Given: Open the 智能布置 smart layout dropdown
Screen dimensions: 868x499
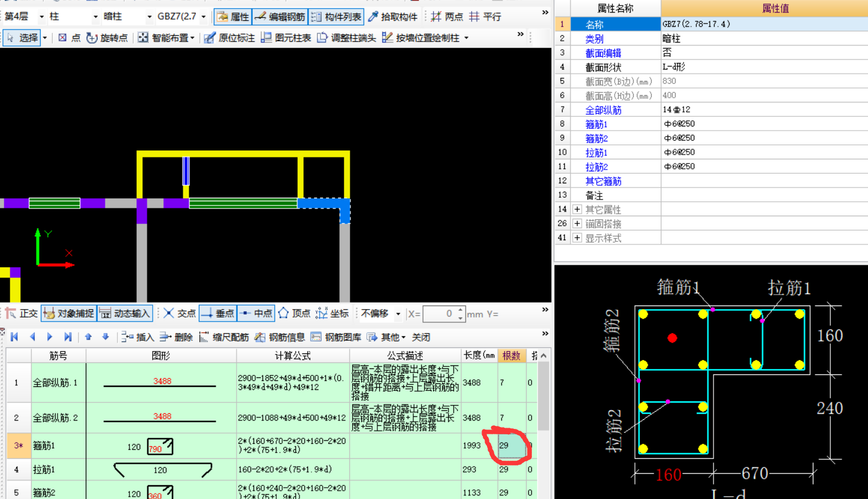Looking at the screenshot, I should click(167, 38).
